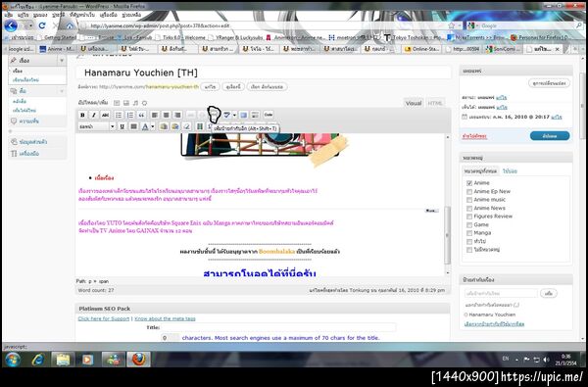Click the text color A icon
The width and height of the screenshot is (588, 387).
[x=145, y=126]
